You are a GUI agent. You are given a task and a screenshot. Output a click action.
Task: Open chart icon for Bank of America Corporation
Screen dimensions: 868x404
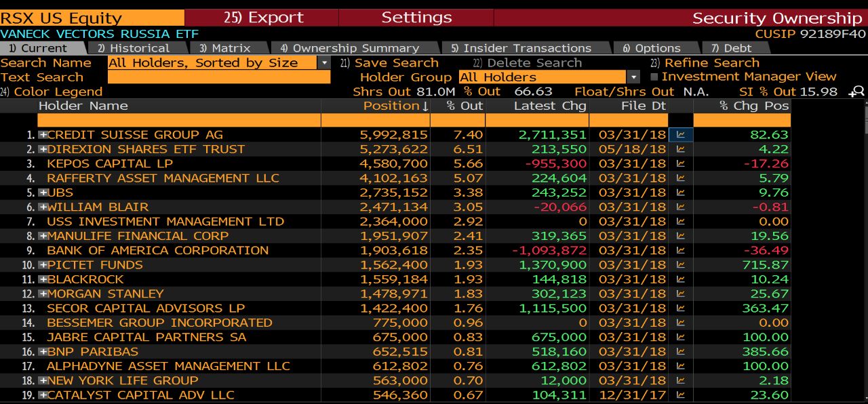(680, 250)
